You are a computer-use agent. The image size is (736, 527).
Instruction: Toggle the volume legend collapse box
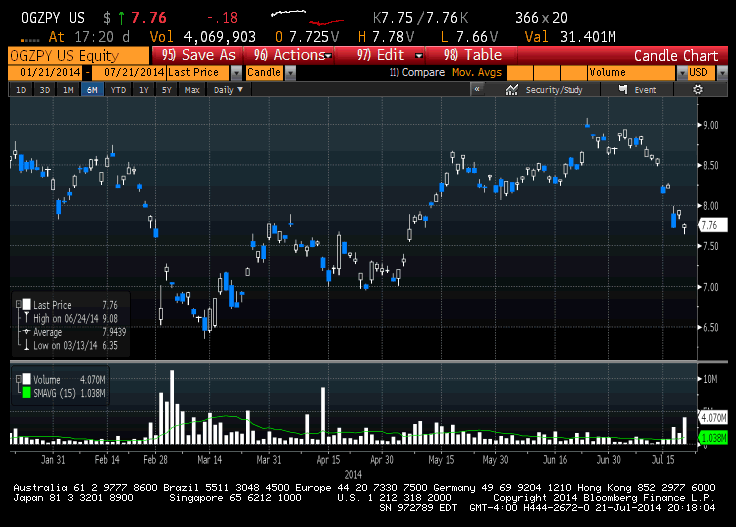pyautogui.click(x=18, y=379)
